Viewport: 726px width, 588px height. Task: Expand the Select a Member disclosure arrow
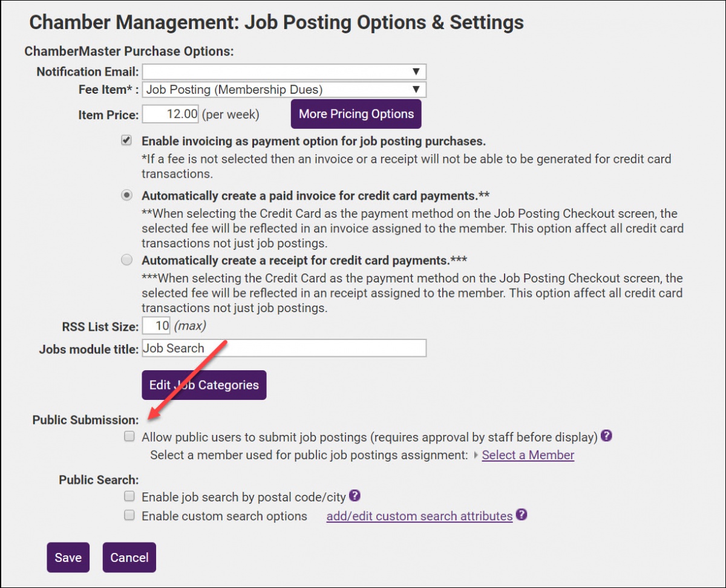(477, 455)
